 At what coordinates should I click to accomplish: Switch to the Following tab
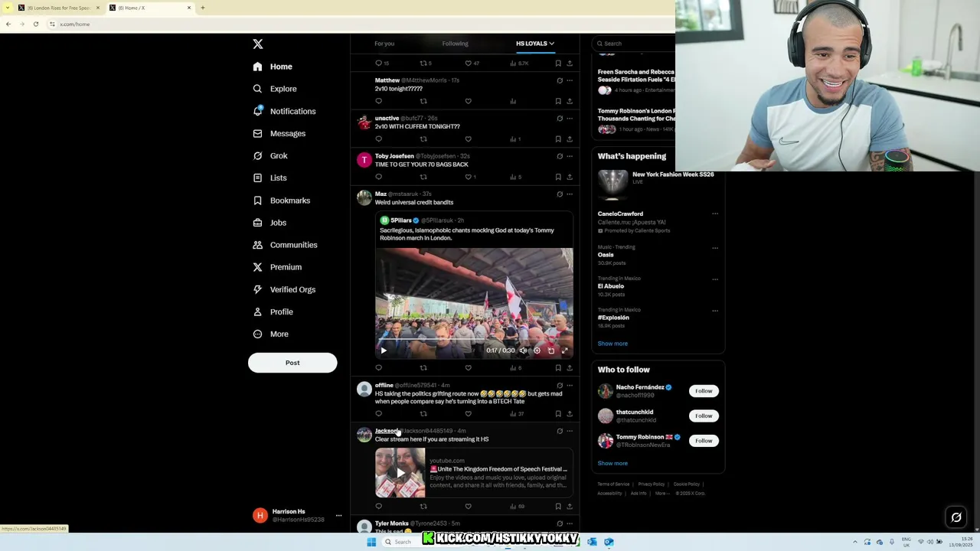tap(455, 44)
